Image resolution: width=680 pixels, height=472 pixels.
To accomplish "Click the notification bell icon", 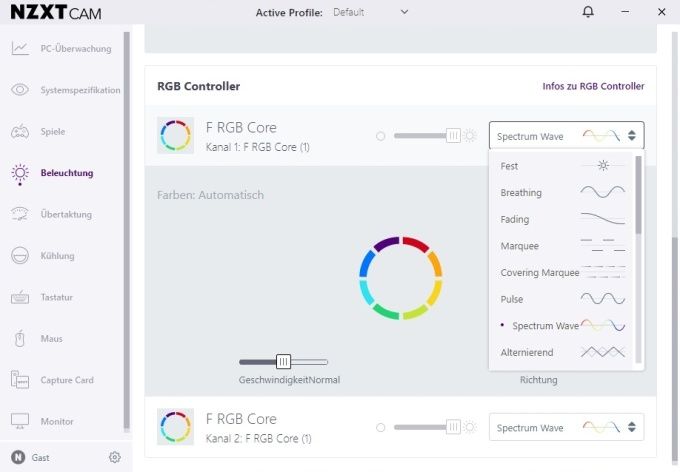I will (x=588, y=12).
